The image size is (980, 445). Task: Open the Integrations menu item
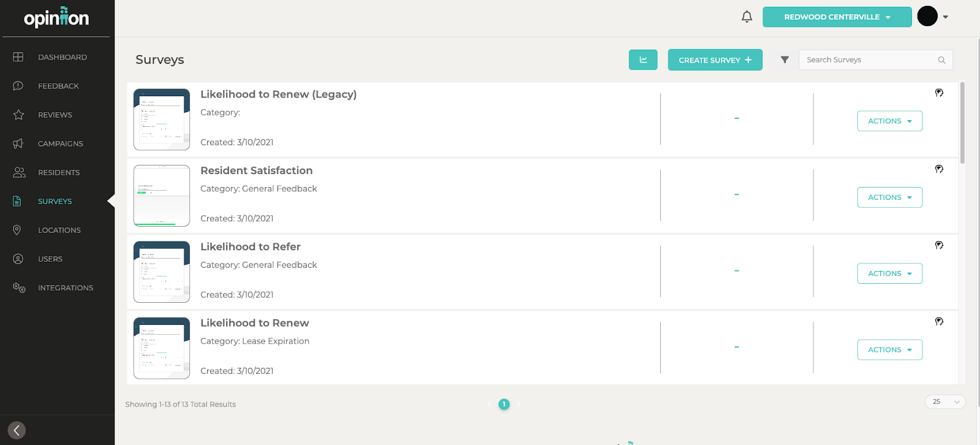66,287
